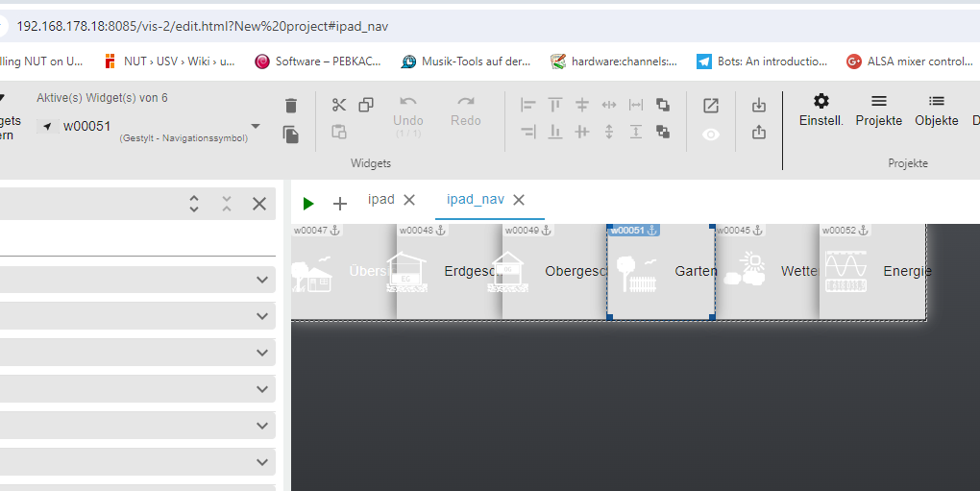Open the w00051 widget selector dropdown
980x491 pixels.
coord(256,126)
